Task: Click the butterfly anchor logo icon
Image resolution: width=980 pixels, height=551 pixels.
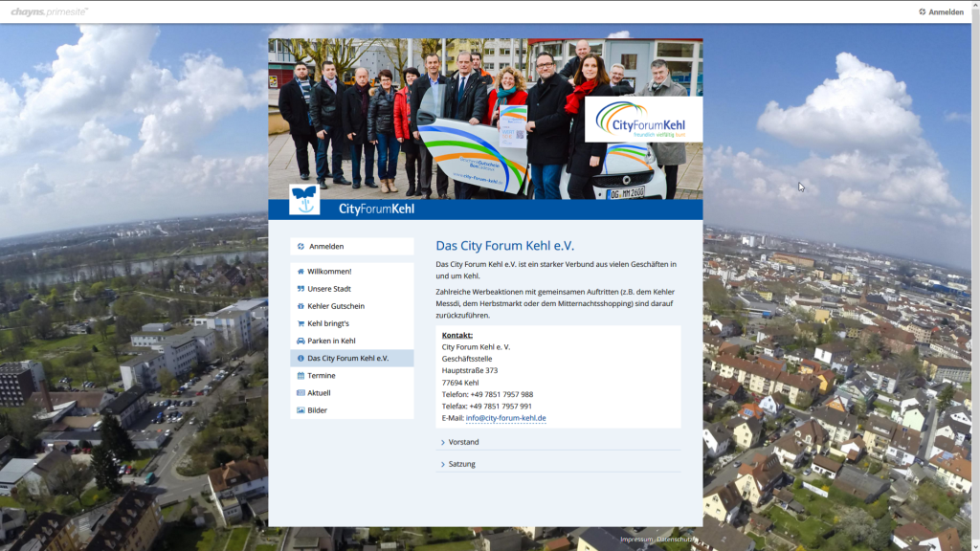Action: [x=304, y=200]
